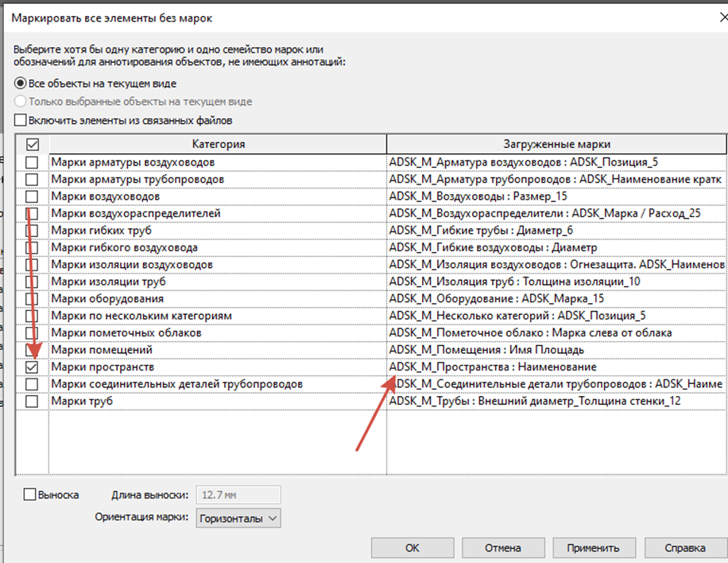Check the 'Марки гибких труб' checkbox
The width and height of the screenshot is (728, 563).
(x=32, y=231)
